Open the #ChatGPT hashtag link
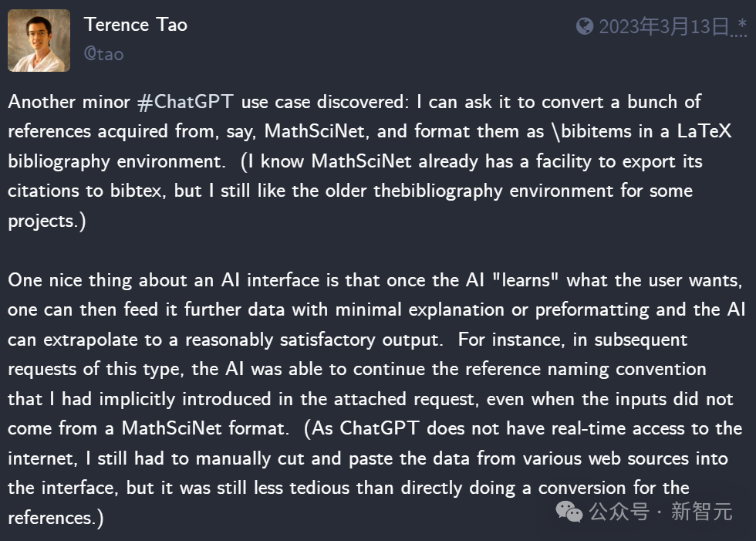 (186, 102)
